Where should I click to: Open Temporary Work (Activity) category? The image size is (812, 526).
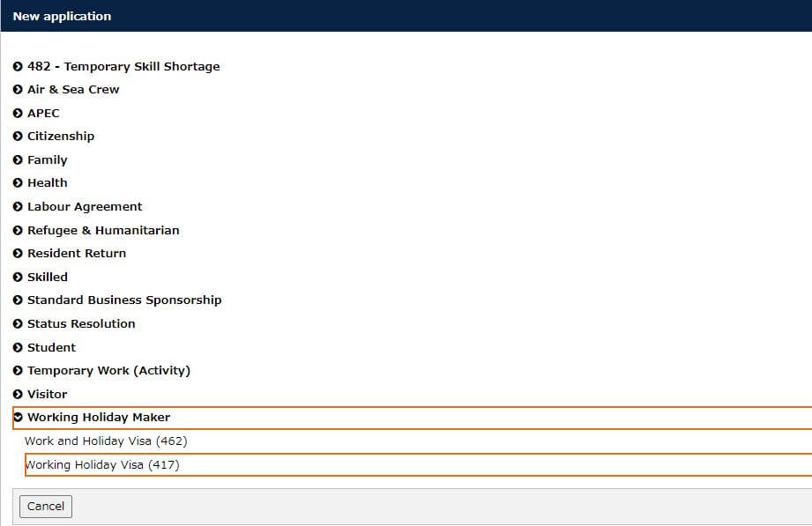point(108,371)
